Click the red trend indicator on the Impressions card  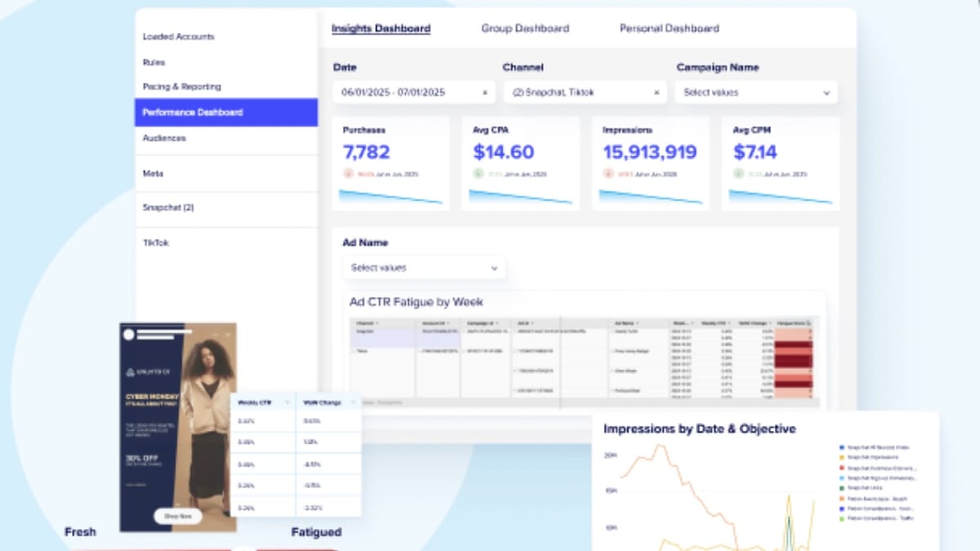point(608,174)
